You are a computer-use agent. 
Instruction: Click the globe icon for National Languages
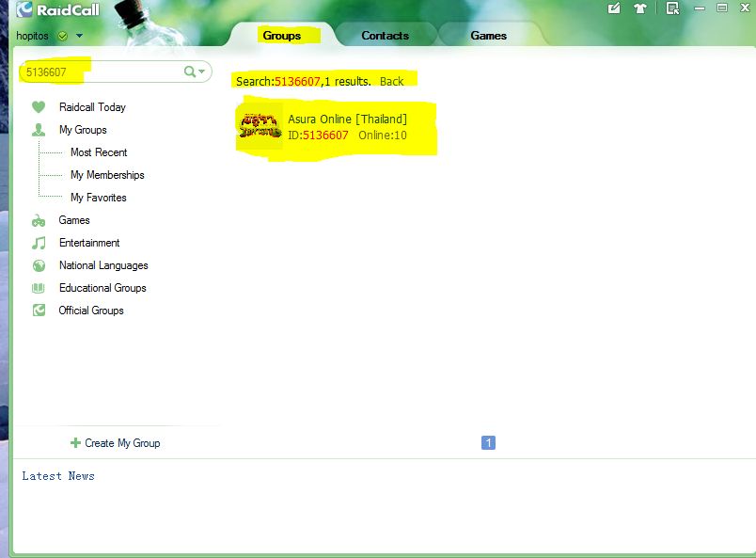(39, 265)
